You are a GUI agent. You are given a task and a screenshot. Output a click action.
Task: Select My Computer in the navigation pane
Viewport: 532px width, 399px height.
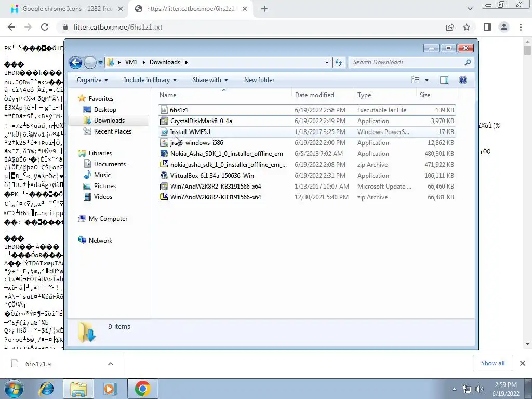pyautogui.click(x=108, y=219)
